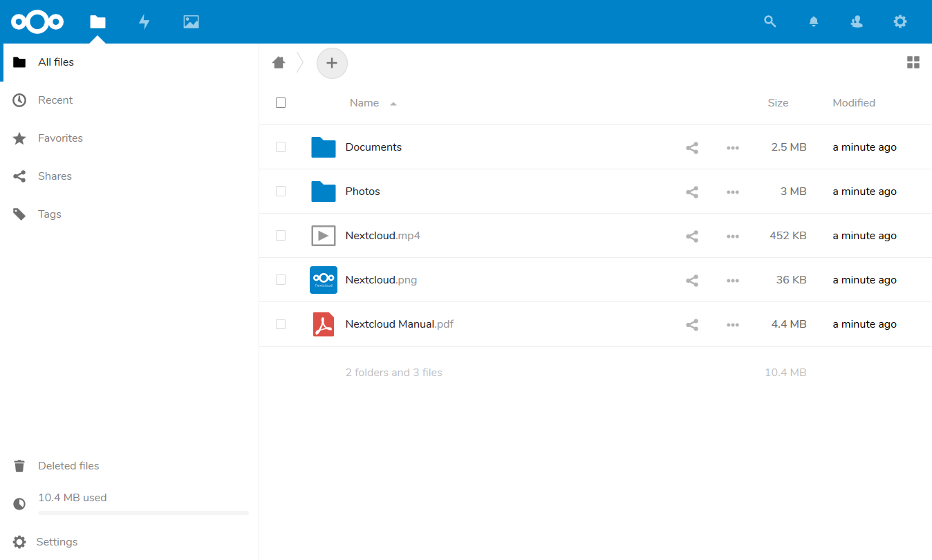932x560 pixels.
Task: Go to the home folder breadcrumb icon
Action: (x=279, y=62)
